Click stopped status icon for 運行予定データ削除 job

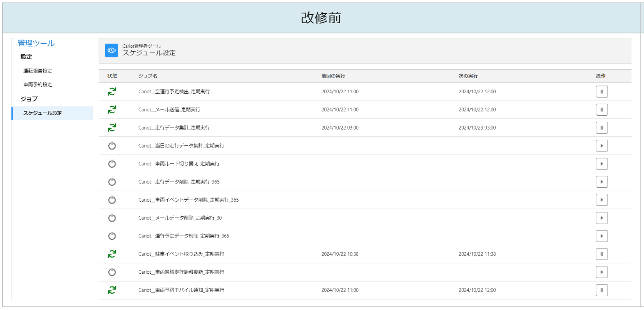(x=112, y=236)
